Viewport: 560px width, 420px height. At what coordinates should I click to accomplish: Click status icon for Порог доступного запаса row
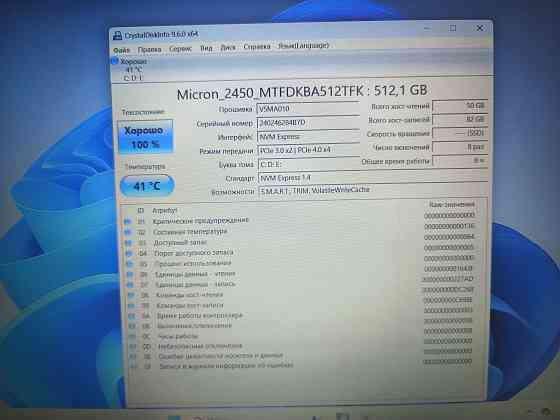[129, 254]
